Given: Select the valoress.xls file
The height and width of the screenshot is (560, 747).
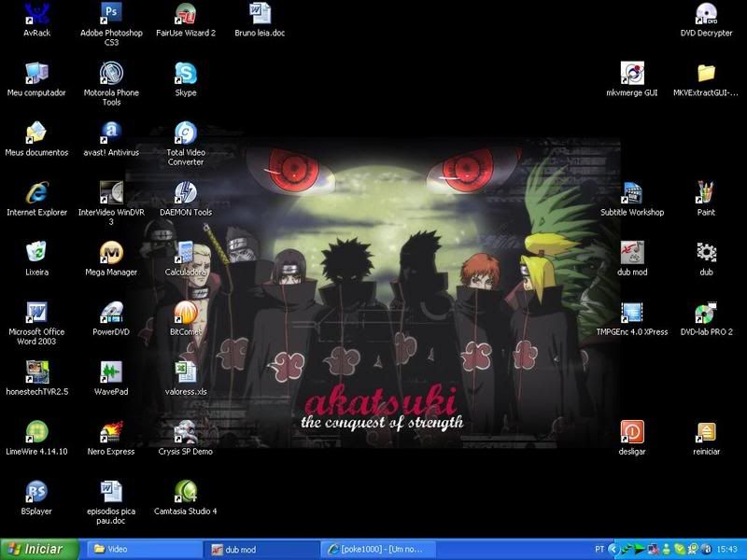Looking at the screenshot, I should click(x=186, y=372).
